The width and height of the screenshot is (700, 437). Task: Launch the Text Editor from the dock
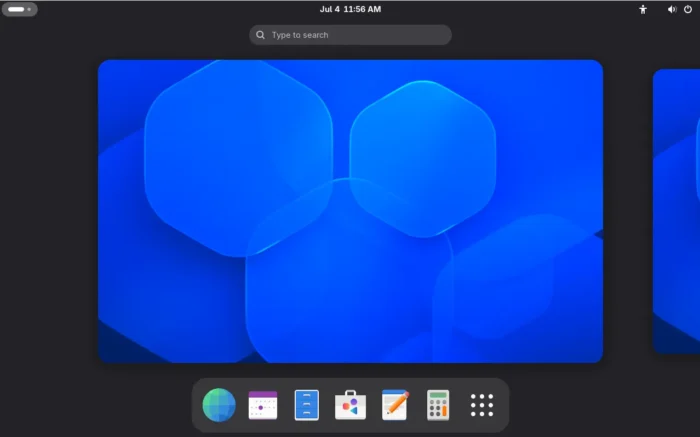(395, 405)
